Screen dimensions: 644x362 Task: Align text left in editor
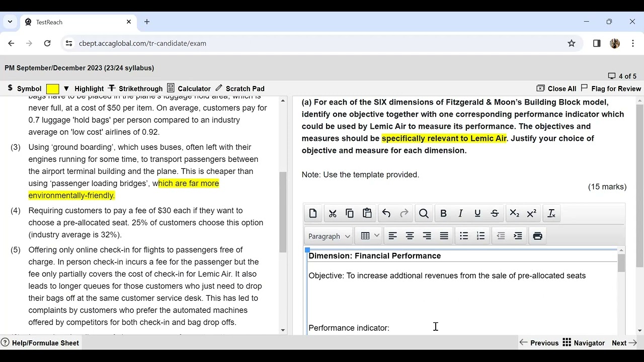click(x=392, y=236)
